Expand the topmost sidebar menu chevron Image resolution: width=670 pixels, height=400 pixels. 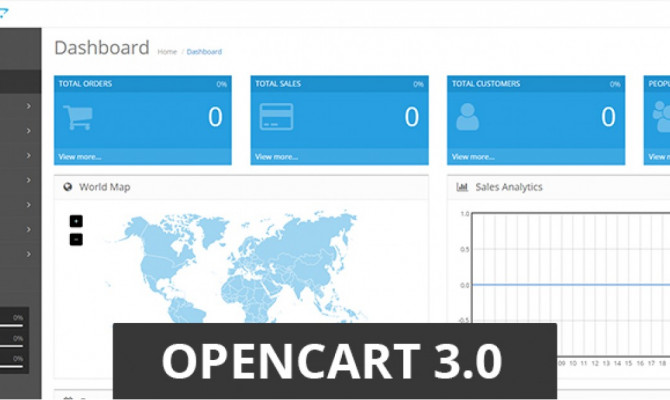coord(28,106)
